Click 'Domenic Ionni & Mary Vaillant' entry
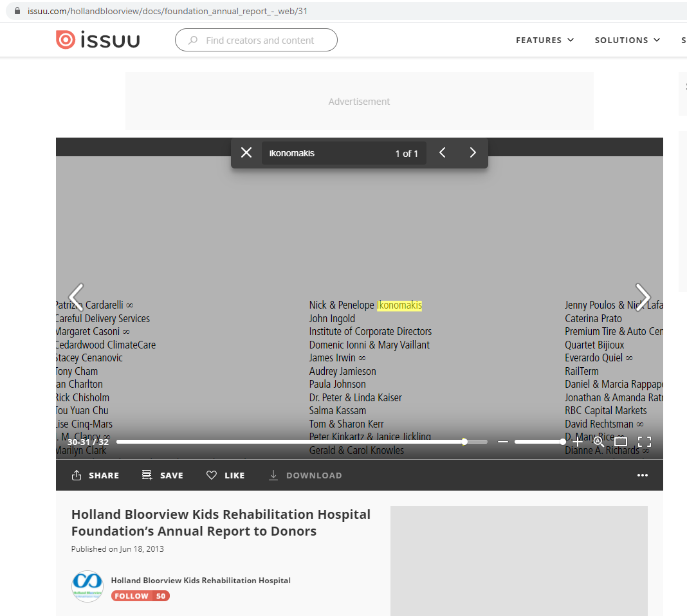687x616 pixels. tap(369, 345)
